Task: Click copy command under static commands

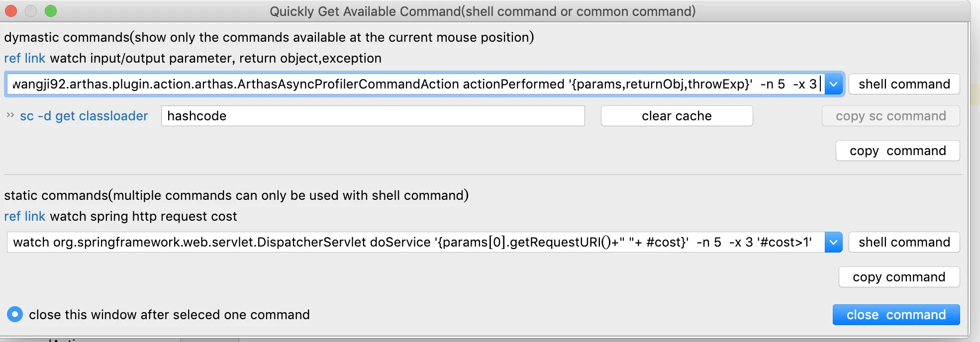Action: [899, 277]
